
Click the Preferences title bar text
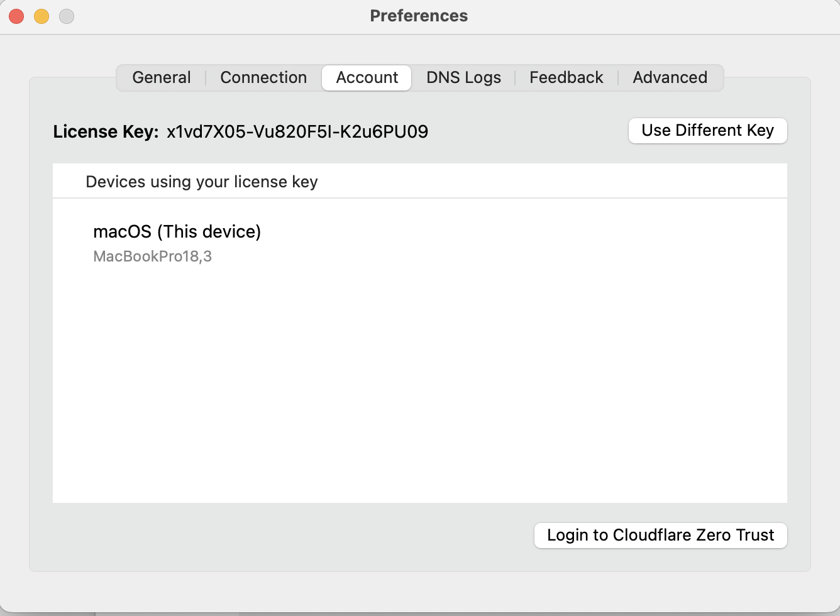[x=419, y=16]
